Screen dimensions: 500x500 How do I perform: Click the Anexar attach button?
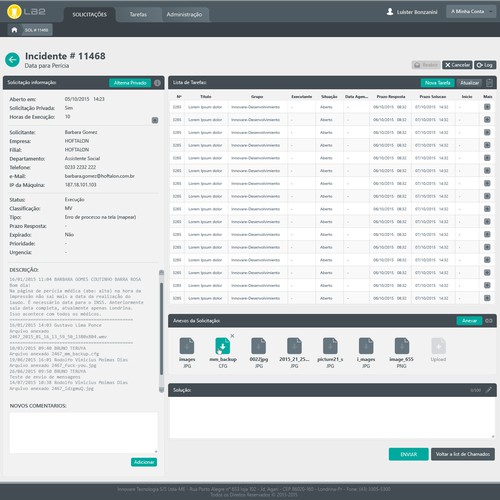tap(469, 321)
